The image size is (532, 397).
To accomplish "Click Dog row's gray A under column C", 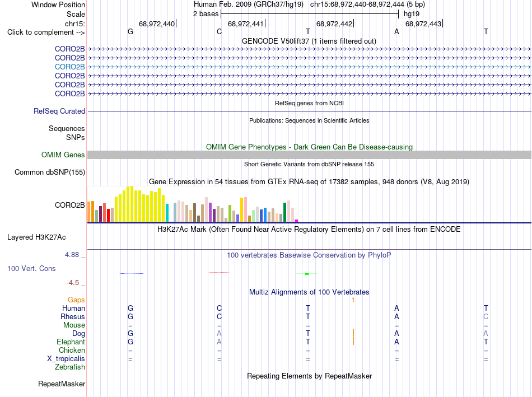I will point(219,334).
